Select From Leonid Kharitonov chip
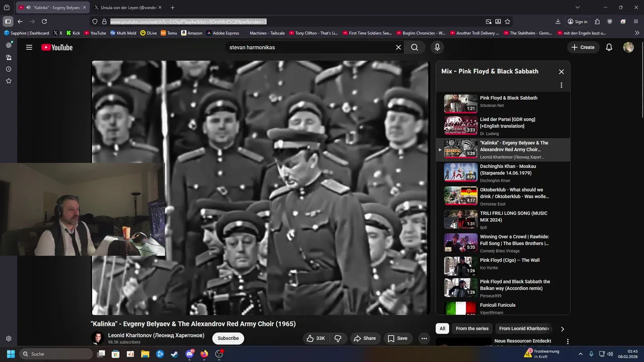Viewport: 644px width, 362px height. click(525, 329)
